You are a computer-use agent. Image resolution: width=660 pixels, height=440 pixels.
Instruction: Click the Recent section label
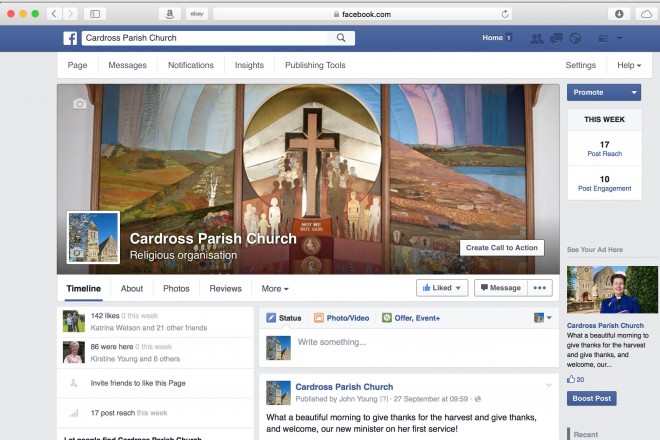pos(585,434)
